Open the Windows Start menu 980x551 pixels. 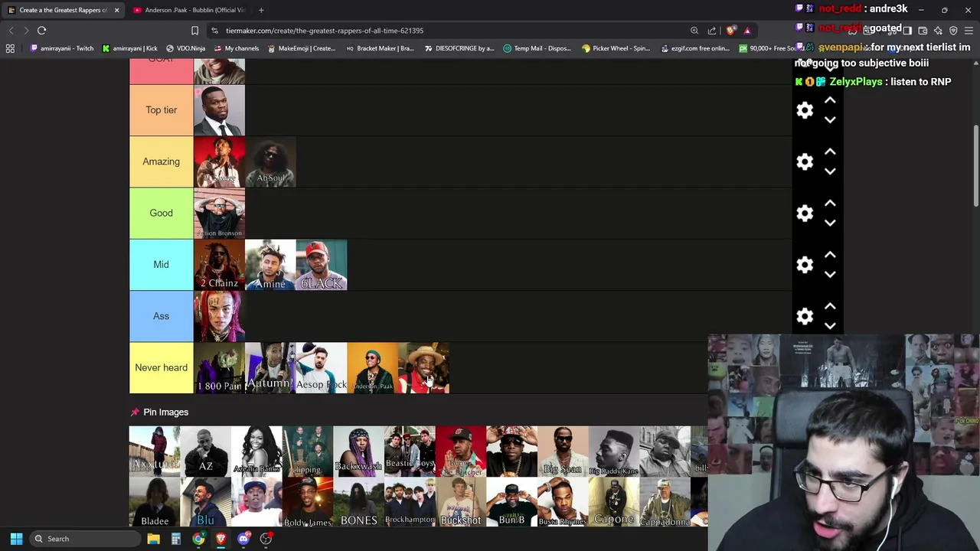click(16, 539)
